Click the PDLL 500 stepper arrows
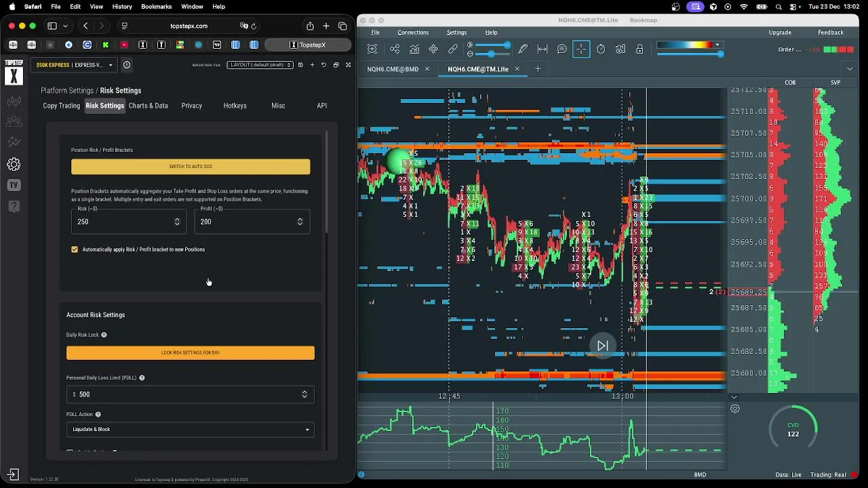868x488 pixels. point(304,394)
